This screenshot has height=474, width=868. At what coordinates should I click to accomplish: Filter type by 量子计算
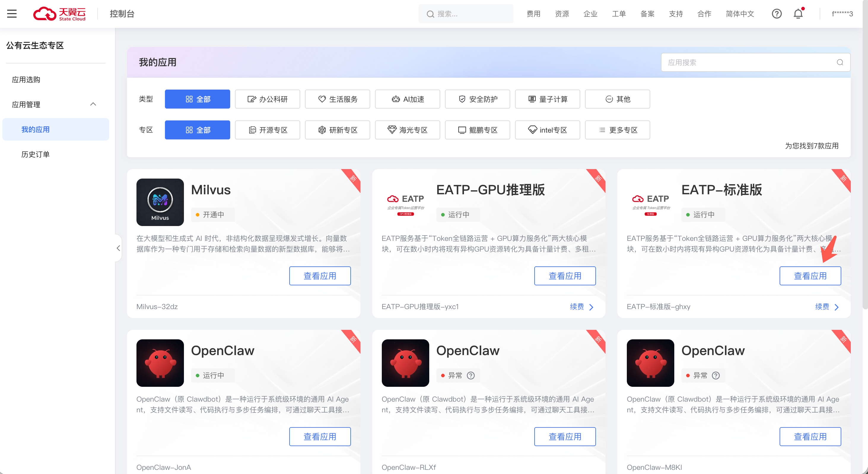[x=548, y=99]
